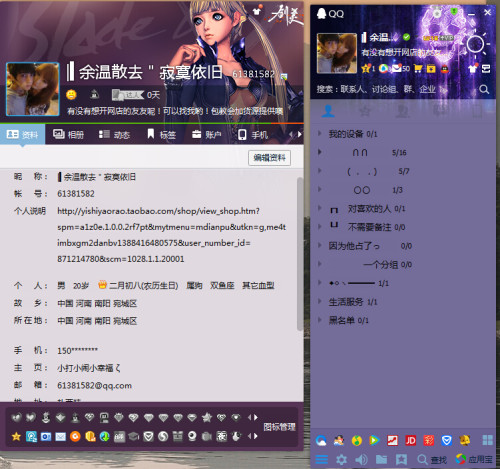Switch to the 账户 account tab
The height and width of the screenshot is (469, 500).
(207, 135)
